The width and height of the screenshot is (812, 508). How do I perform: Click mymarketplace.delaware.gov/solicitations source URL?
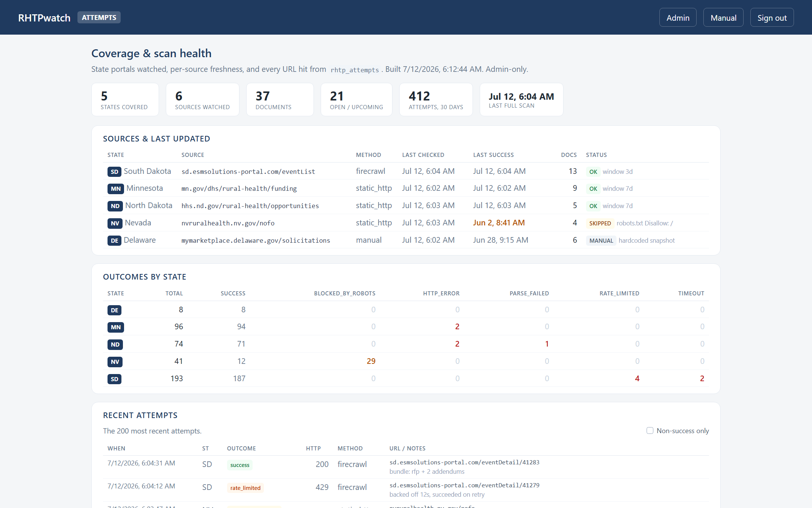tap(256, 240)
